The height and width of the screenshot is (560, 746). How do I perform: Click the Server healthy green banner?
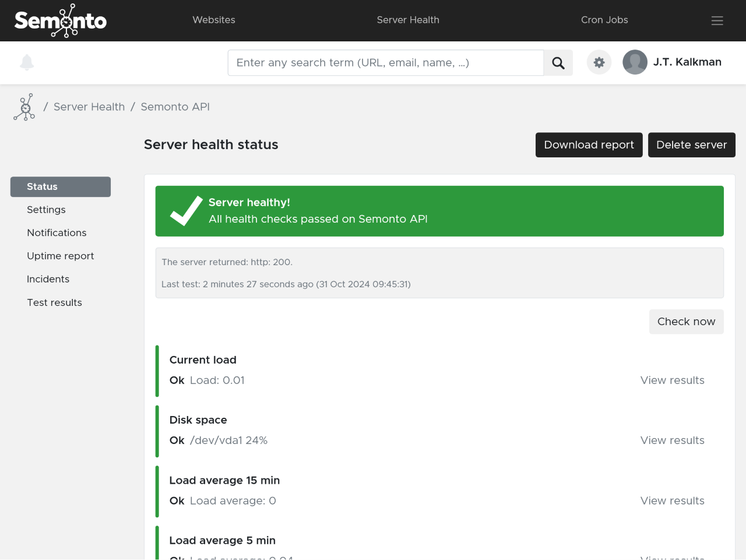click(439, 211)
